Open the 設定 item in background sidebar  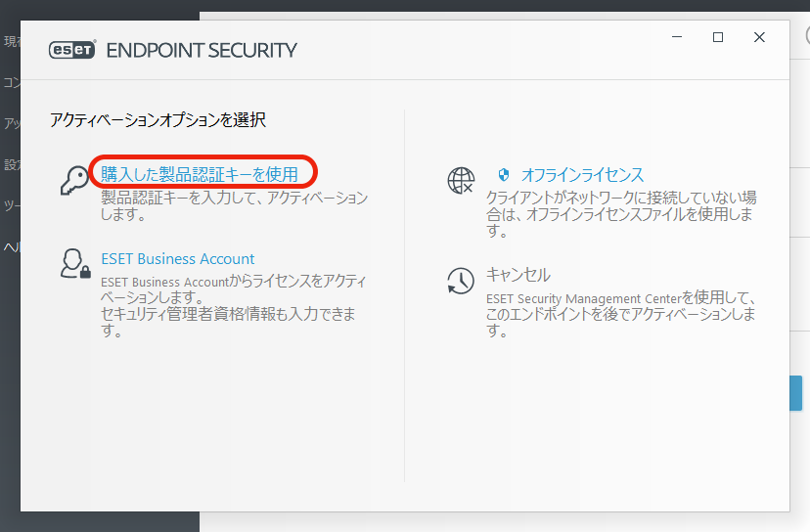10,164
